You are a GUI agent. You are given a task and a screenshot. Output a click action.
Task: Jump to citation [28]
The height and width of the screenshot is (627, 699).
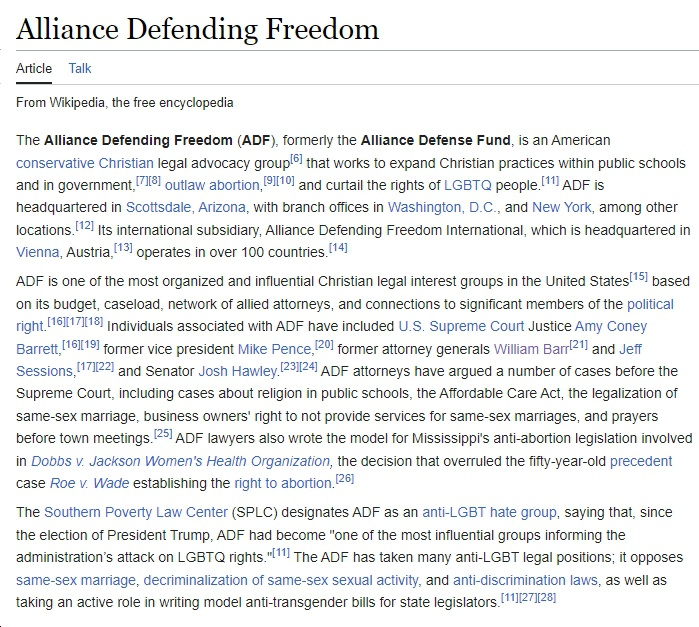pos(547,598)
